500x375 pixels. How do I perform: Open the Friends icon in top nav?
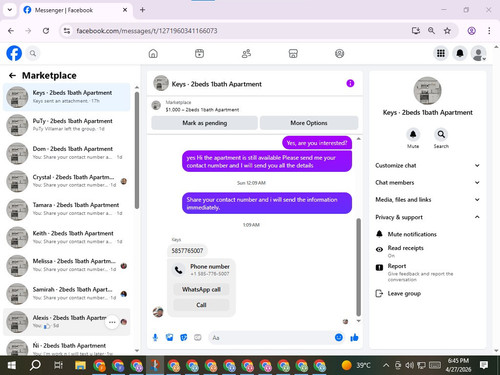[246, 53]
